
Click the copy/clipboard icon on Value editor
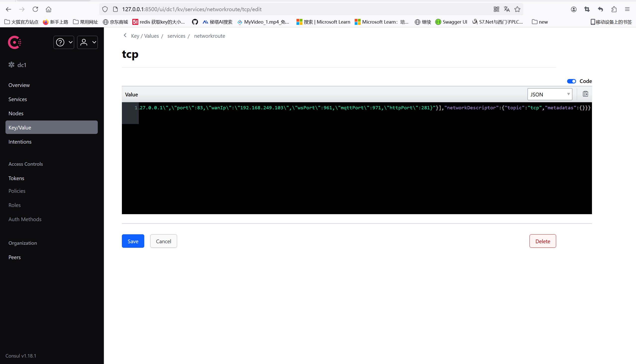pos(585,94)
